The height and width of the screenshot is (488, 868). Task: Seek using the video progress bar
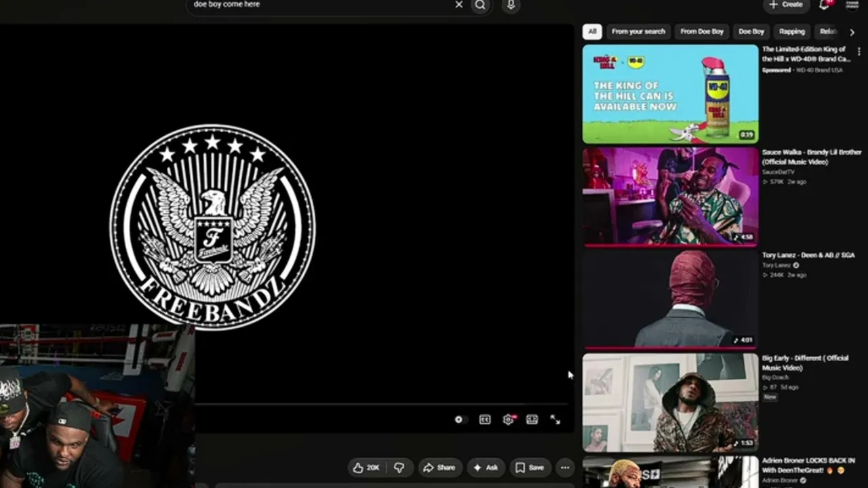click(380, 405)
